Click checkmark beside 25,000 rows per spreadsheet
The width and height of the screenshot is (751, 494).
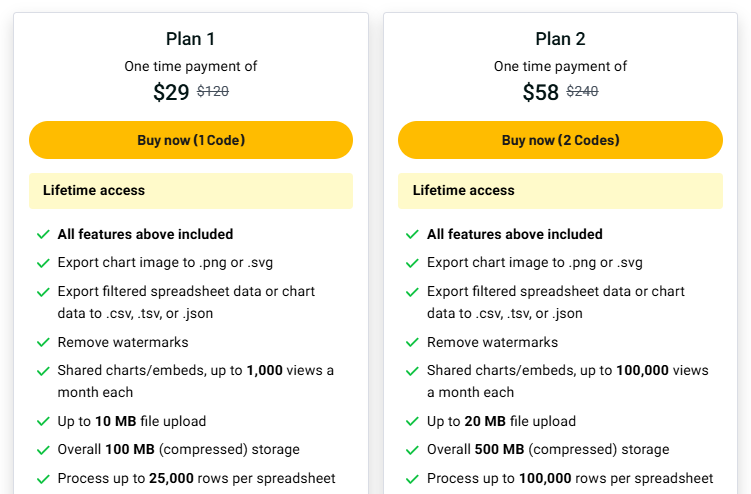43,479
